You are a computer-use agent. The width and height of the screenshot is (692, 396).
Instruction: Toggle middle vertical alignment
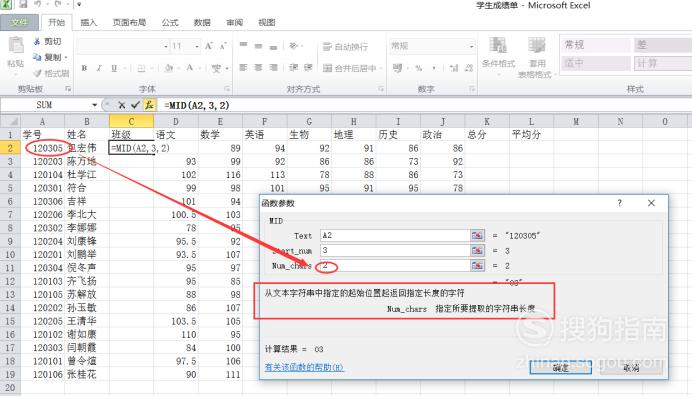pyautogui.click(x=259, y=46)
